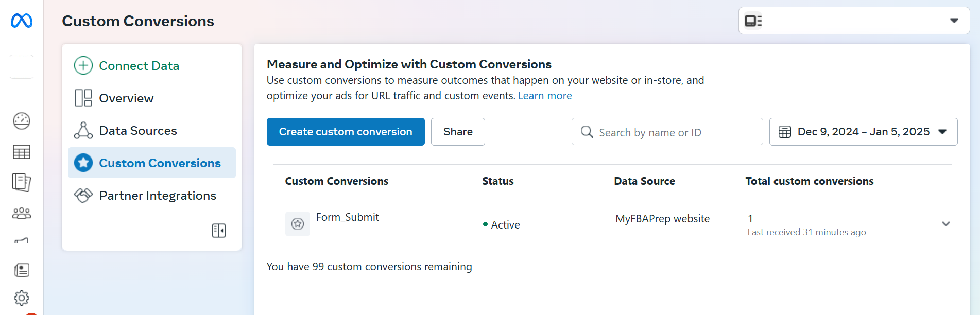Click the Data Sources triangle nodes icon

click(83, 130)
